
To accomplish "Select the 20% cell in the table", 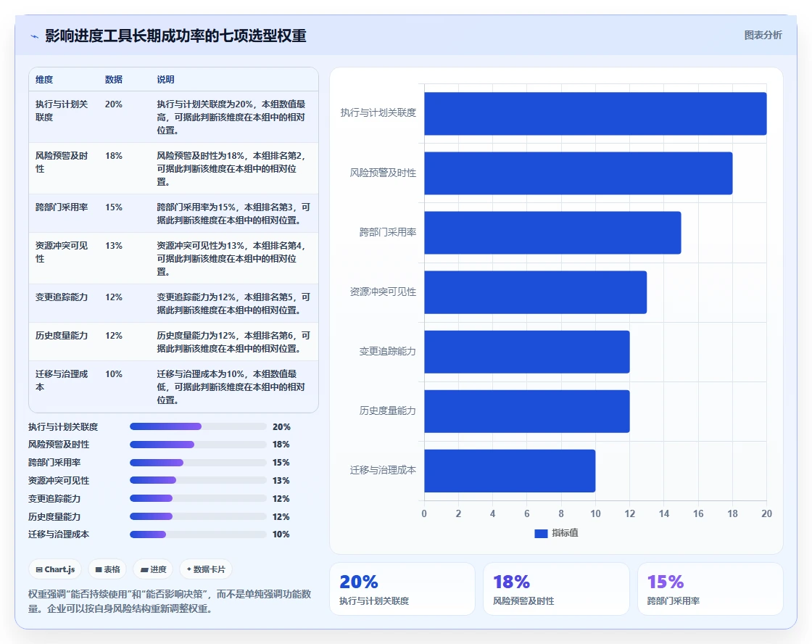I will point(113,104).
